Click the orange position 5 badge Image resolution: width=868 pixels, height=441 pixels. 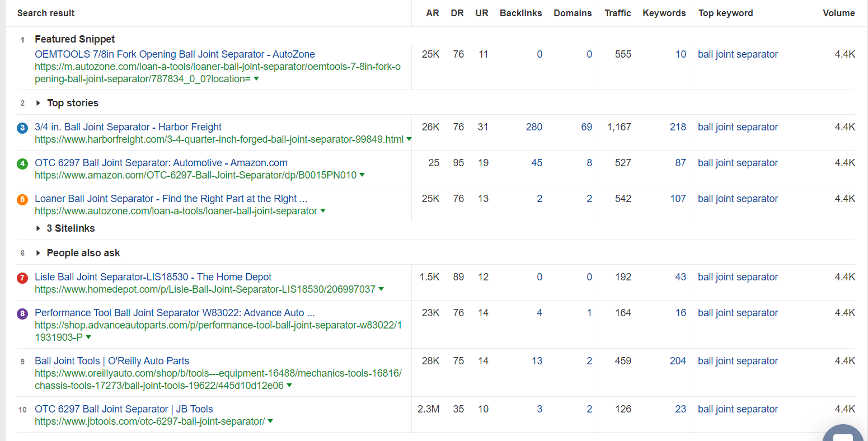pyautogui.click(x=22, y=199)
